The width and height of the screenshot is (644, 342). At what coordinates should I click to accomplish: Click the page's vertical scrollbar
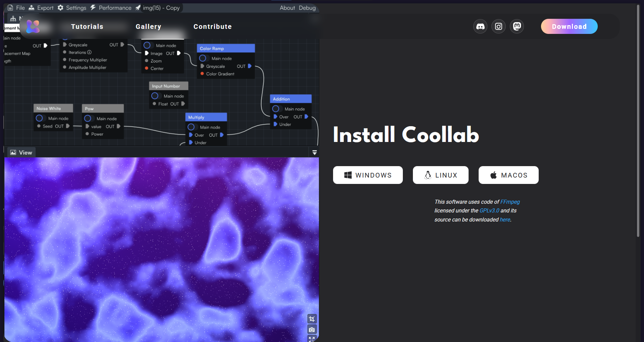pyautogui.click(x=638, y=121)
